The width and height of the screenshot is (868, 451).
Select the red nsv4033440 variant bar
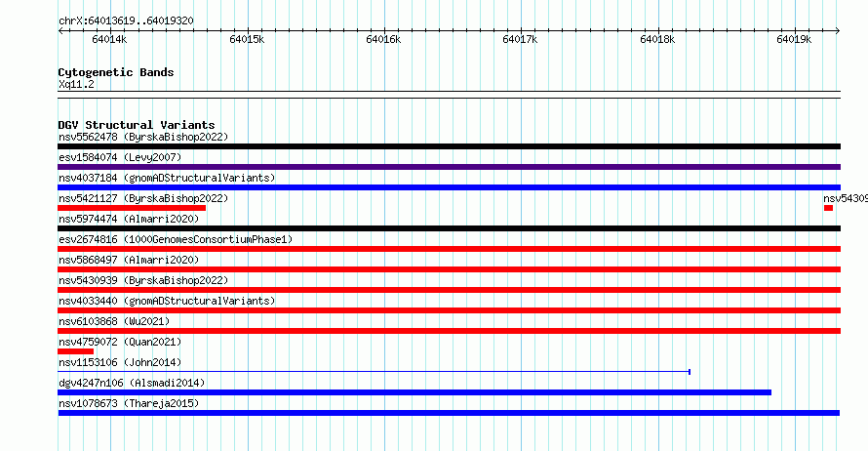click(449, 310)
